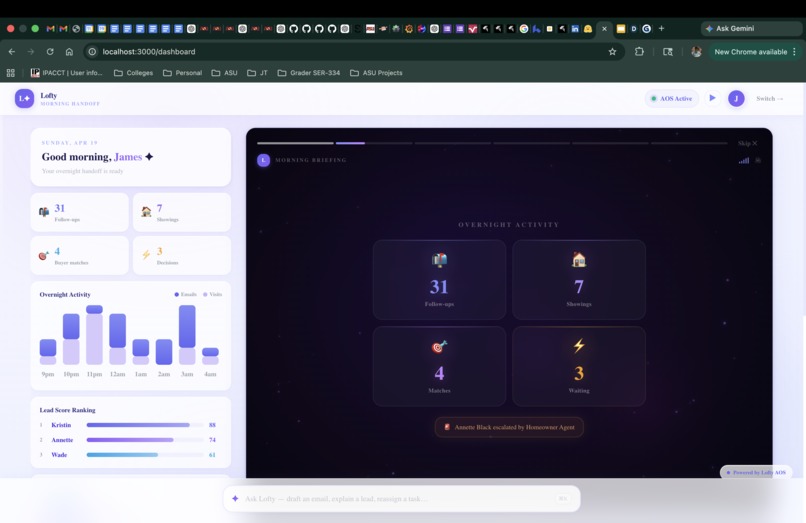The image size is (806, 523).
Task: Jump to the first briefing progress segment
Action: 295,143
